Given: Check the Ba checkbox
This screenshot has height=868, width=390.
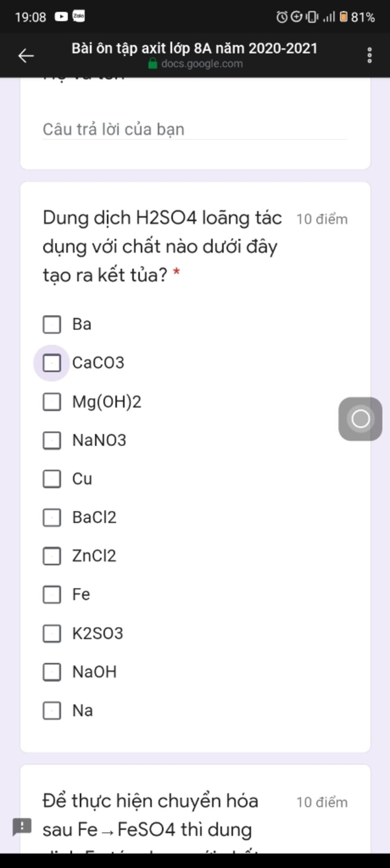Looking at the screenshot, I should [52, 324].
